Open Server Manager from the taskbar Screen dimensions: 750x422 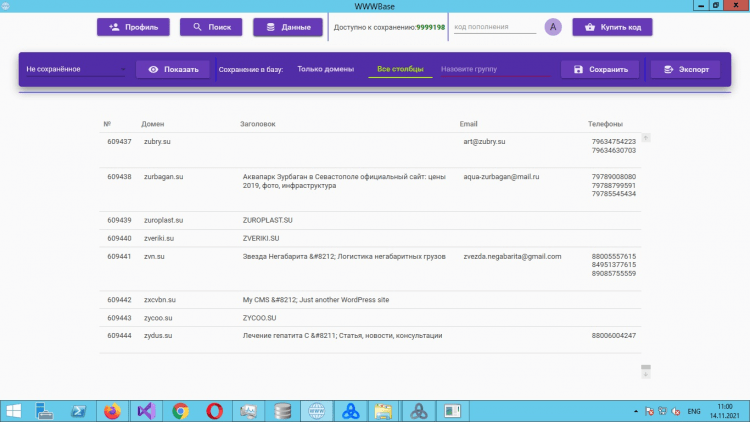pyautogui.click(x=44, y=411)
